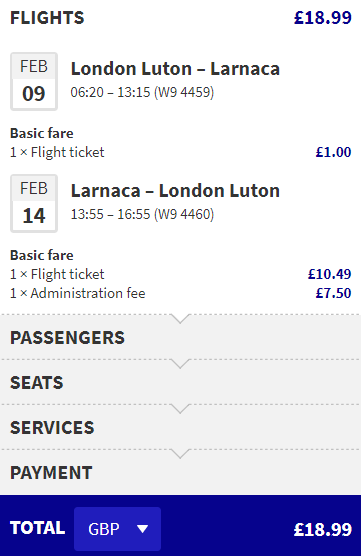Click the total £18.99 amount in footer
This screenshot has height=556, width=361.
(323, 529)
